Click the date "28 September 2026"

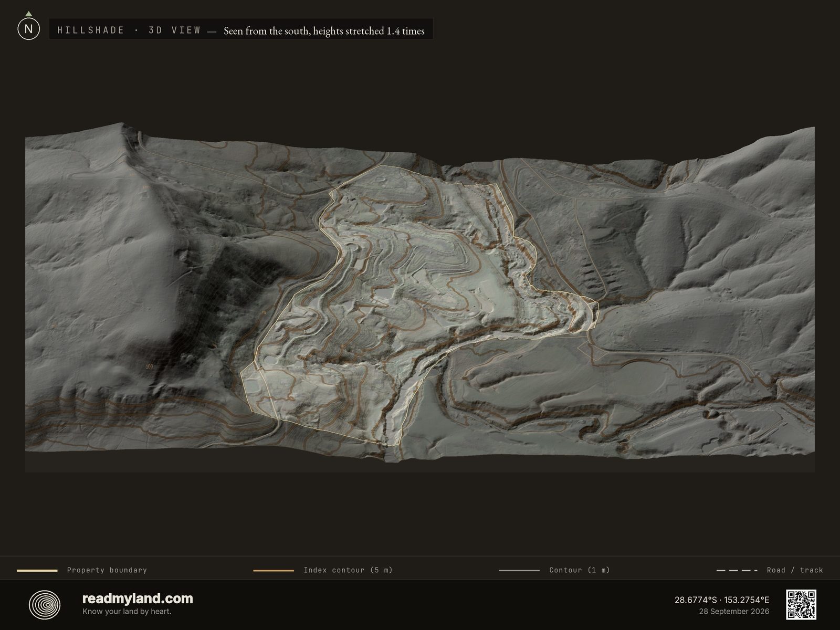(x=734, y=612)
